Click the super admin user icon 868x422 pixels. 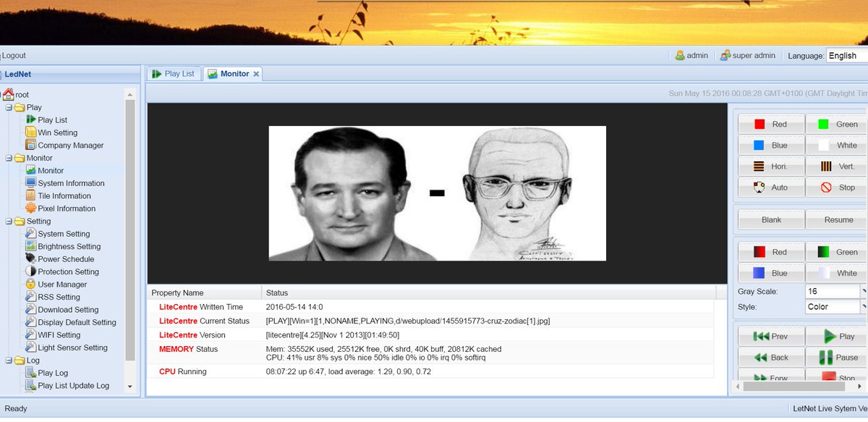(725, 55)
